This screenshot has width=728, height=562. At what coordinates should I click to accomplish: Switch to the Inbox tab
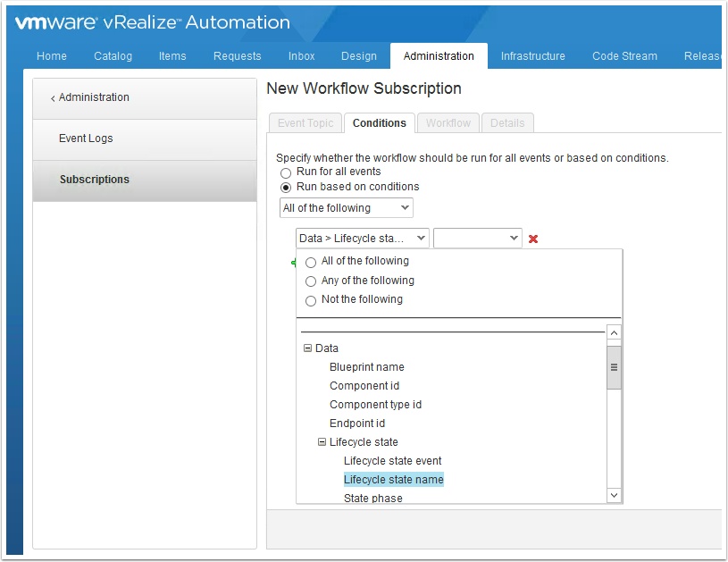pyautogui.click(x=301, y=56)
